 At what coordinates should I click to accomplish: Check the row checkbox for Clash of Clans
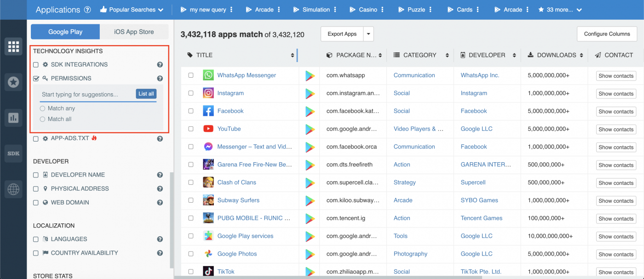pos(191,182)
